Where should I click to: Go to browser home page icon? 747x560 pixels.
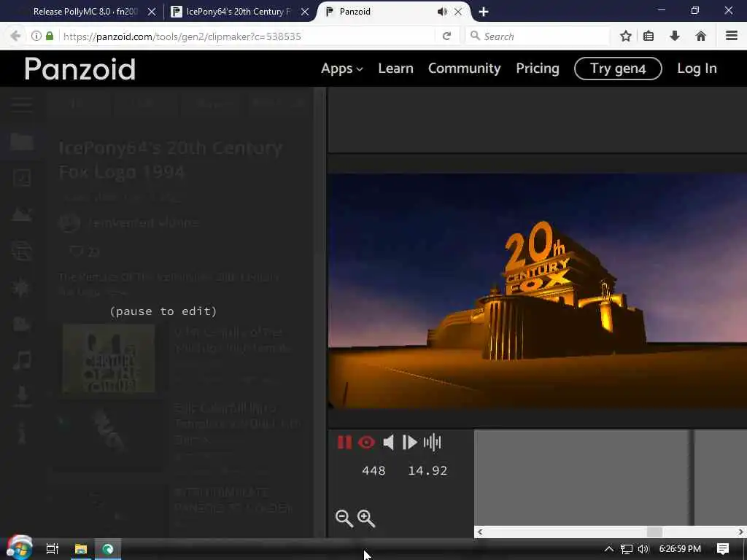pos(700,36)
